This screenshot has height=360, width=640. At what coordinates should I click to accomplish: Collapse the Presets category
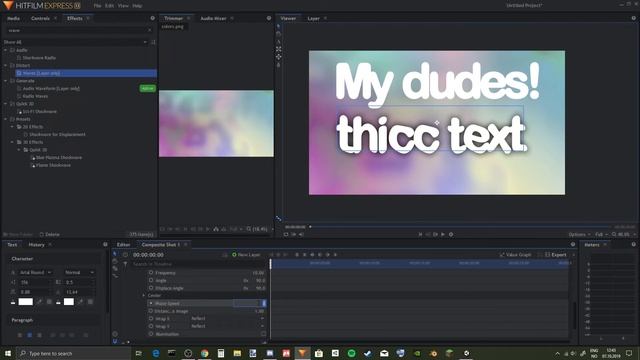[x=6, y=119]
